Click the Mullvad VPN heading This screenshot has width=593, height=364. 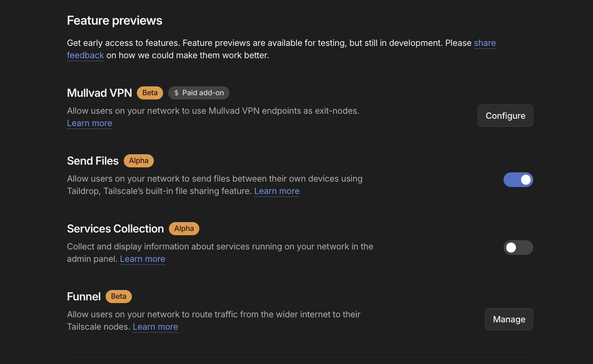tap(99, 93)
